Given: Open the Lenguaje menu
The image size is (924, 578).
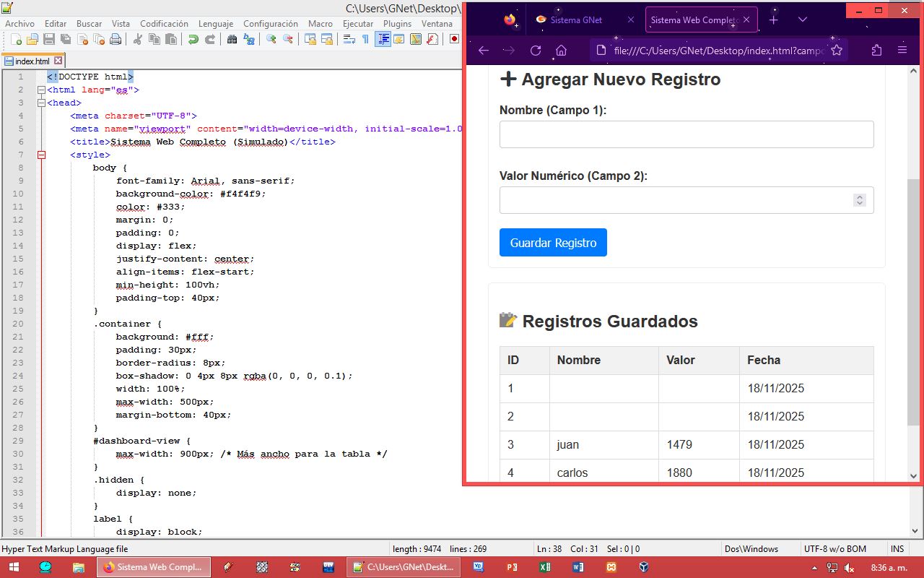Looking at the screenshot, I should click(x=216, y=24).
